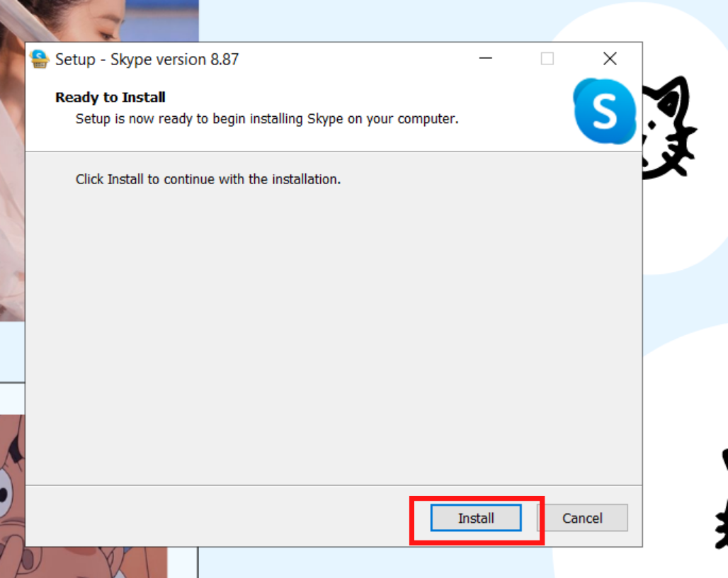Click the setup installer icon in title bar

(x=40, y=59)
